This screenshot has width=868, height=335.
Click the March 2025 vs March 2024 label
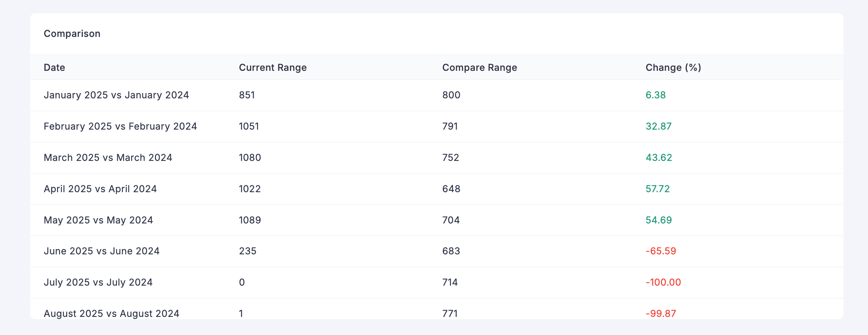(x=108, y=158)
